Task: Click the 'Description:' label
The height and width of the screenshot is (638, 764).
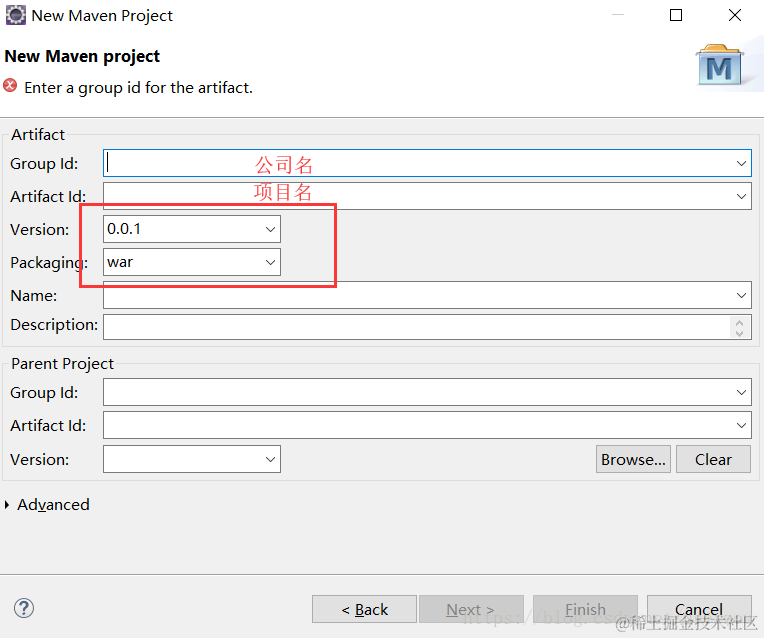Action: [54, 325]
